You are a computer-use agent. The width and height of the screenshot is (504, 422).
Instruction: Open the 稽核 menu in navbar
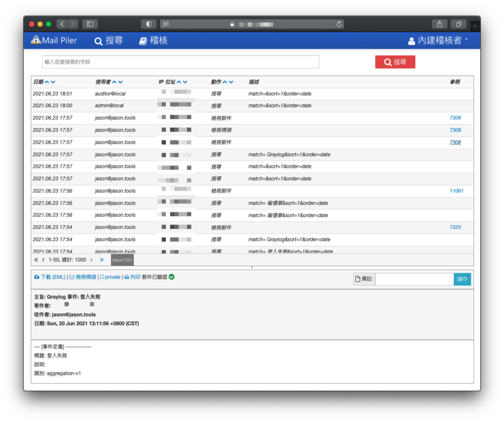click(154, 40)
